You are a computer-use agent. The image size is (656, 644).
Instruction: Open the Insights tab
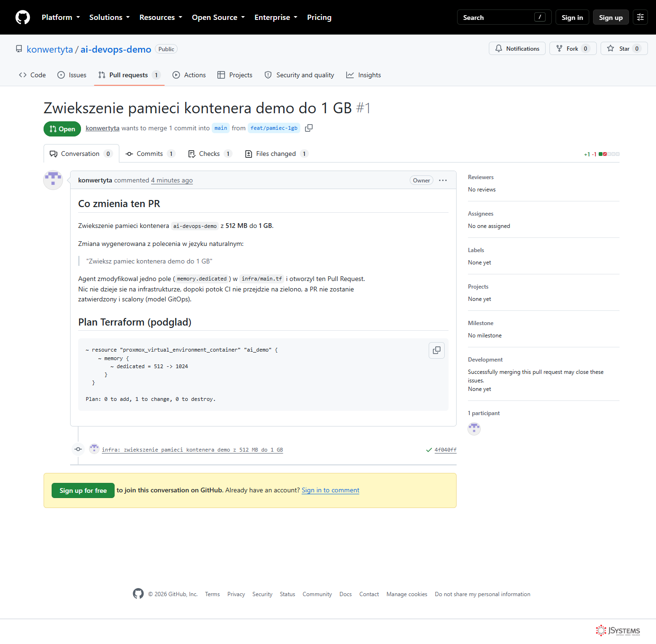tap(364, 75)
